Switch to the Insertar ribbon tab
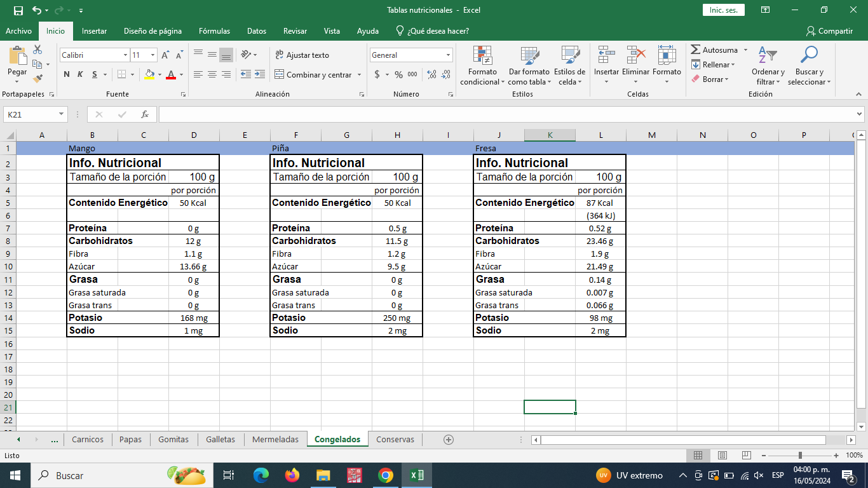The width and height of the screenshot is (868, 488). coord(94,30)
